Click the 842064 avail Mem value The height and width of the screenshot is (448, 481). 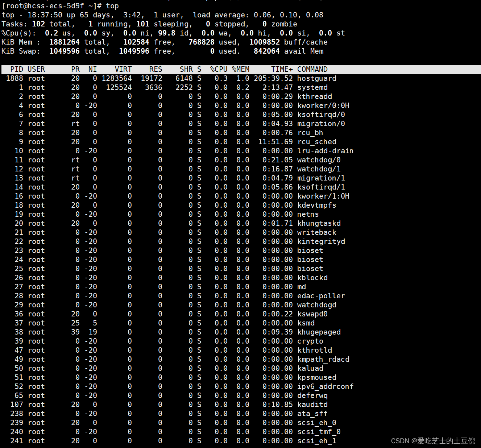[x=267, y=51]
